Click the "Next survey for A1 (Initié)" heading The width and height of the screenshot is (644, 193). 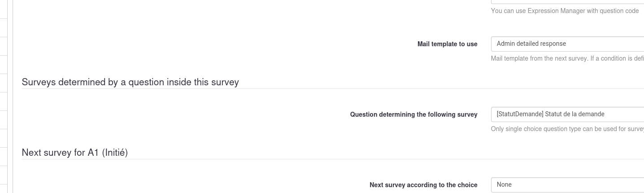[74, 153]
